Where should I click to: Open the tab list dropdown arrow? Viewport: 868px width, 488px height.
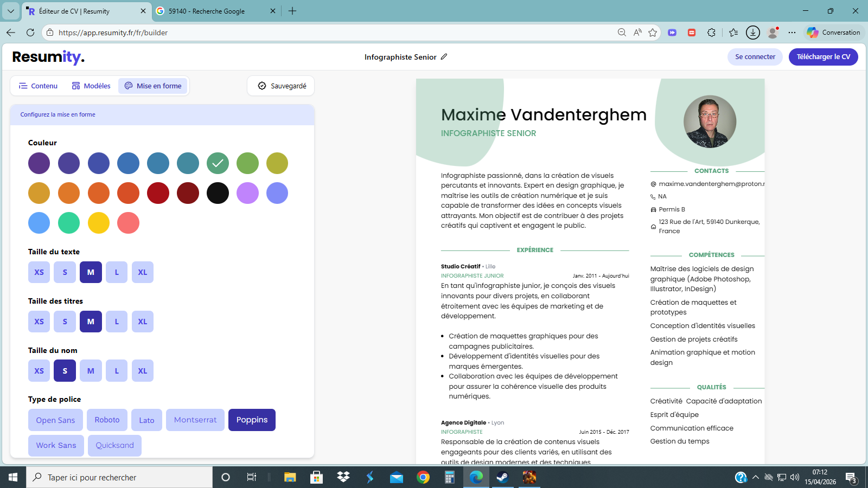click(11, 11)
